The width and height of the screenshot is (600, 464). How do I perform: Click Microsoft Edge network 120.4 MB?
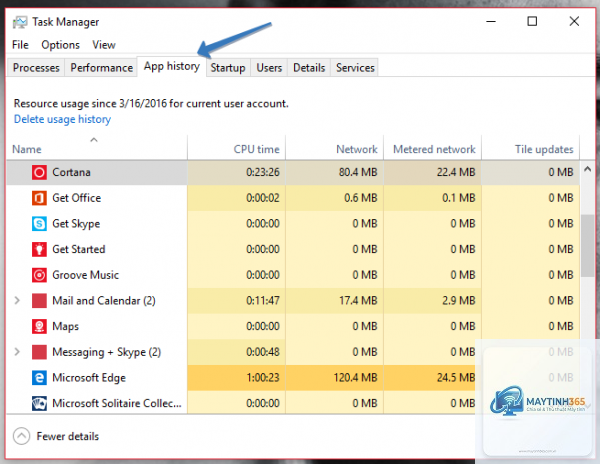(355, 378)
